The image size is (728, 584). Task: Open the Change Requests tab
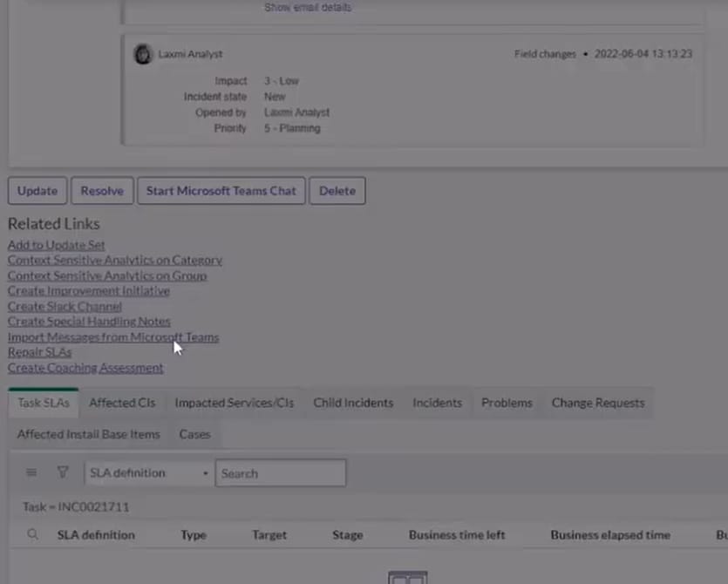(x=598, y=403)
